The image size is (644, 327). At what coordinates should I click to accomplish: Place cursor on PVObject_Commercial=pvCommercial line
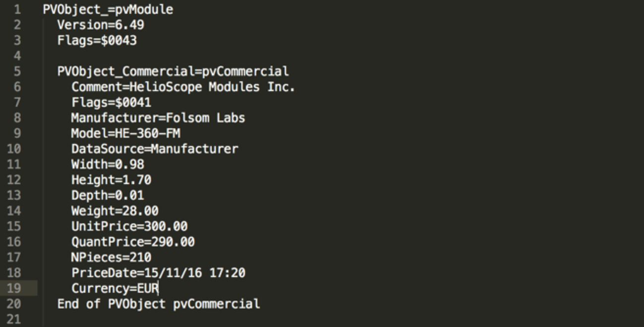click(x=173, y=71)
